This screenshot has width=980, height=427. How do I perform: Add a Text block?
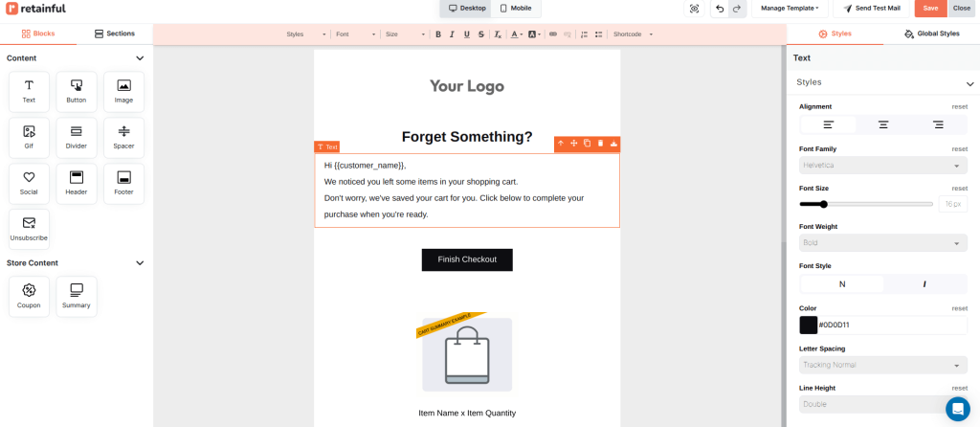[x=29, y=92]
